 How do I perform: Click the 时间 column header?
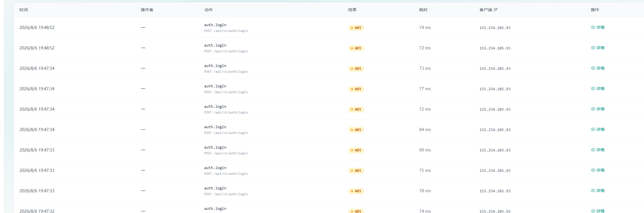coord(24,10)
